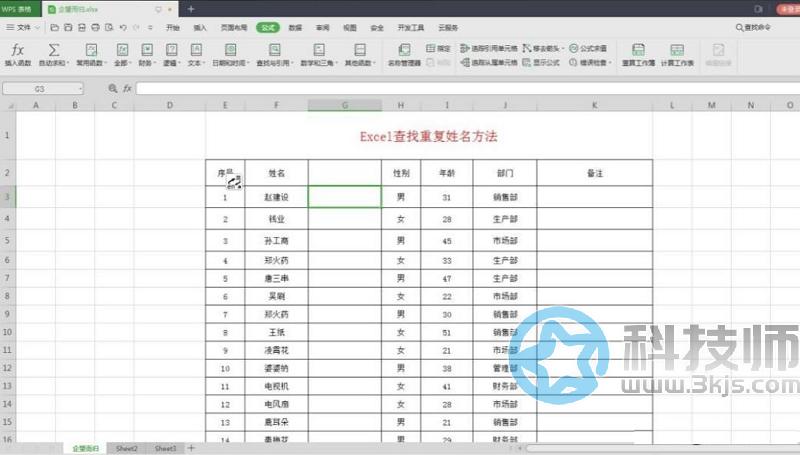Switch to the View (视图) ribbon tab
The height and width of the screenshot is (455, 800).
click(x=349, y=28)
